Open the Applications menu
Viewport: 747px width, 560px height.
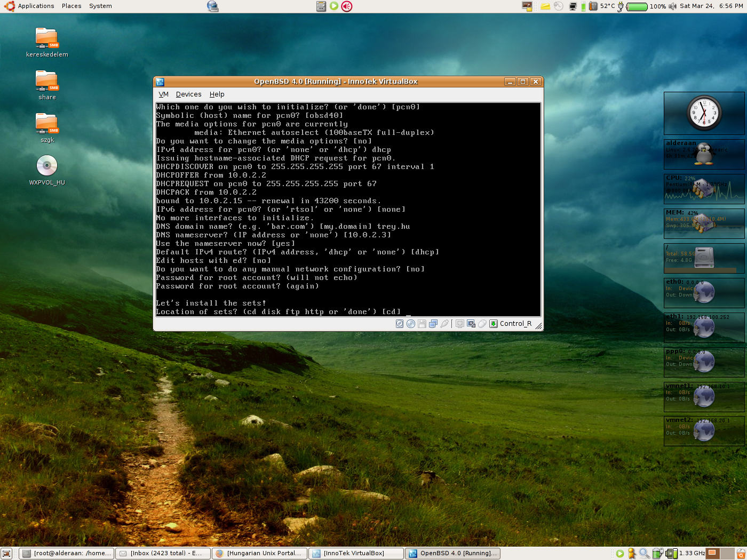point(36,6)
